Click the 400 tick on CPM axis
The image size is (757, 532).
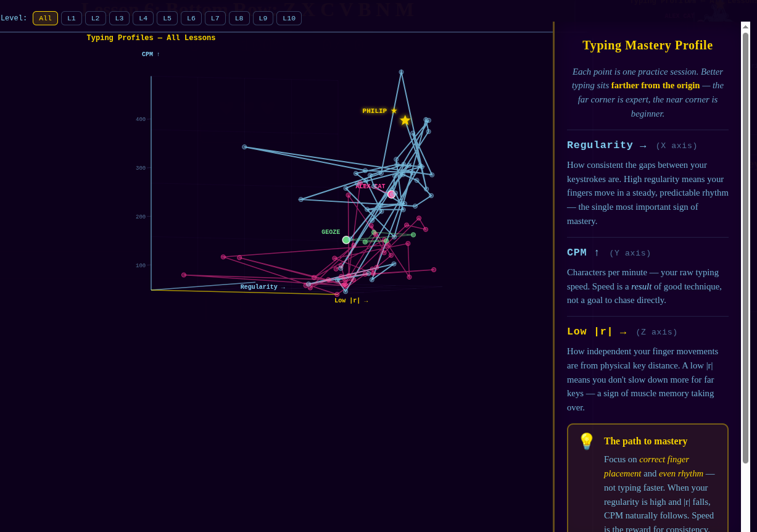[x=141, y=119]
